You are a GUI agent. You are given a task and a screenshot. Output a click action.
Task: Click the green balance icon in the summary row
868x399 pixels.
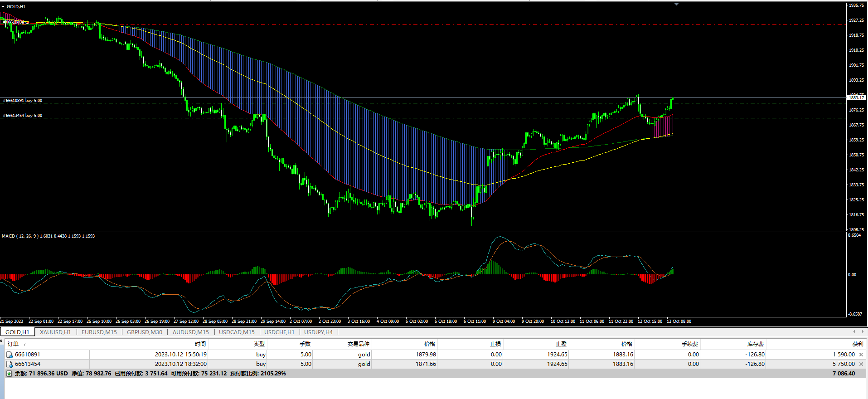click(9, 374)
